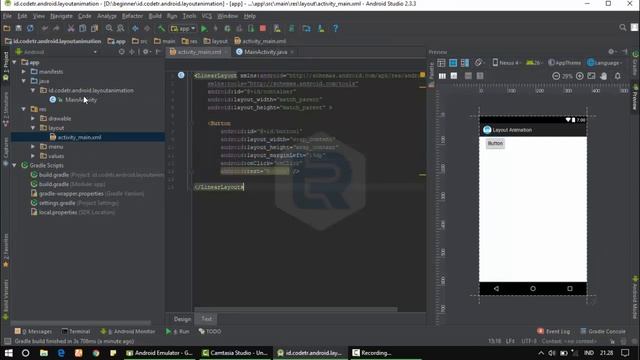Toggle the read-only lock in the status bar

click(x=612, y=341)
